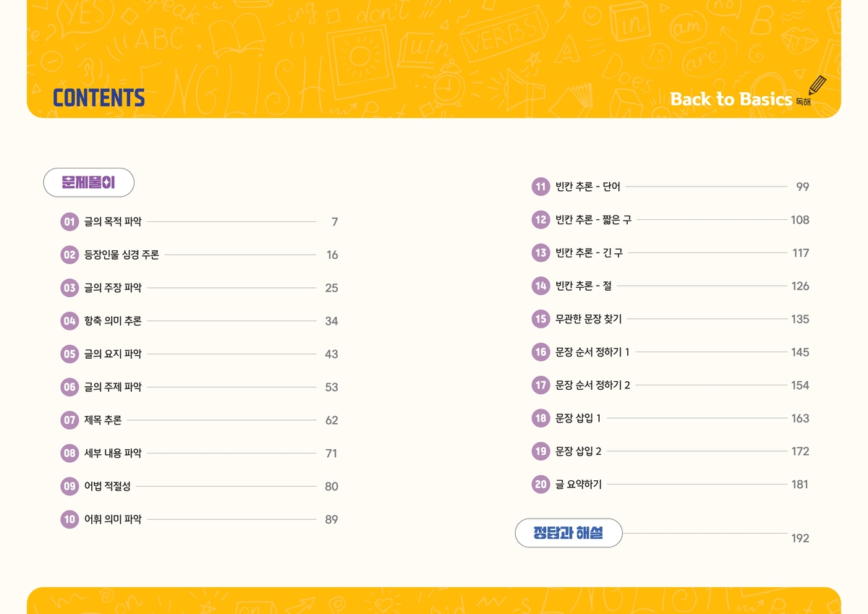868x614 pixels.
Task: Click page number 192 for answers
Action: pyautogui.click(x=800, y=538)
